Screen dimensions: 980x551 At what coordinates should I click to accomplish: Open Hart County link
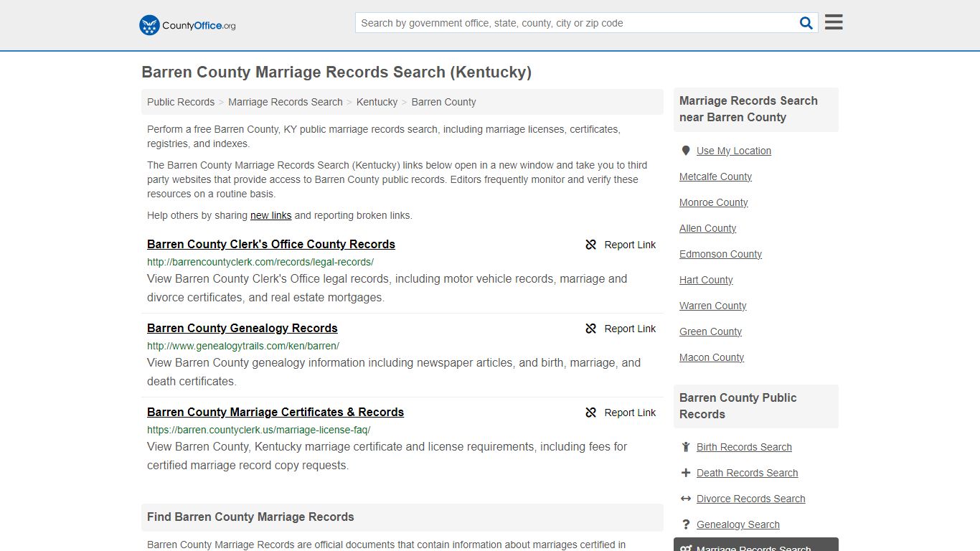(706, 280)
